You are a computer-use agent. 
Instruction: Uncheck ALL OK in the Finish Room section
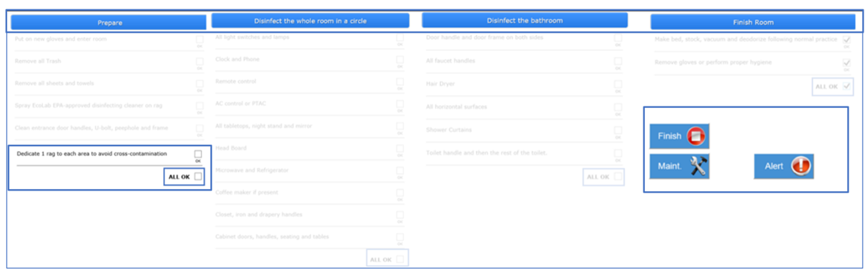pos(846,87)
